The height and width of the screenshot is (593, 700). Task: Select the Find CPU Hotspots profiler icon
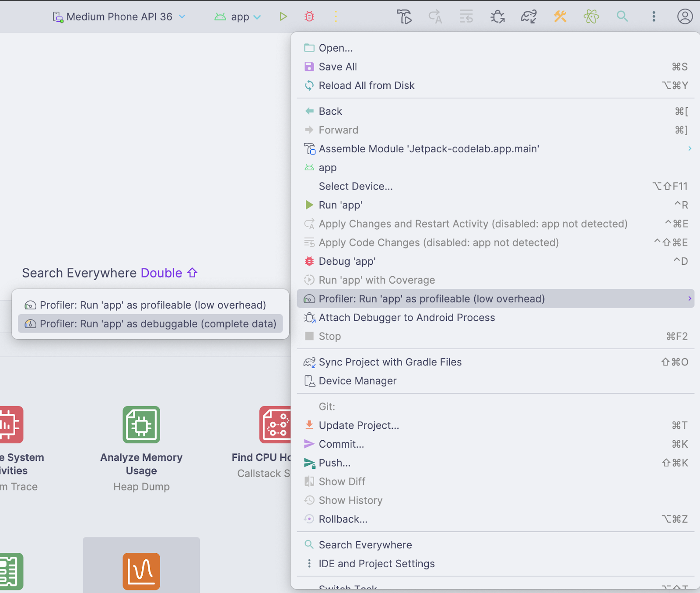click(275, 424)
